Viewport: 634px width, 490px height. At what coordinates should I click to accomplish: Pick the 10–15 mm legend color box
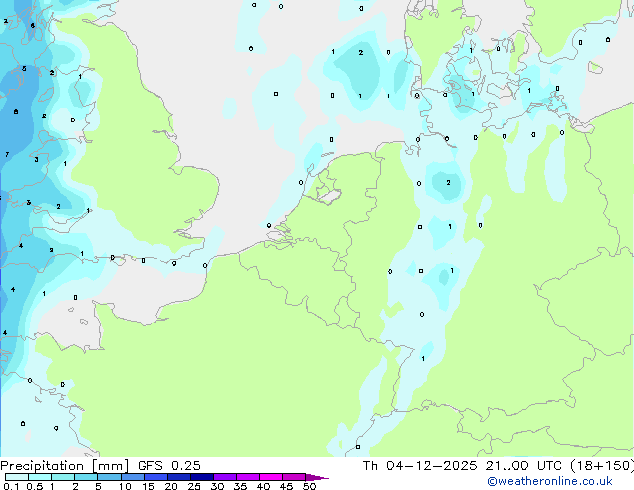(133, 477)
